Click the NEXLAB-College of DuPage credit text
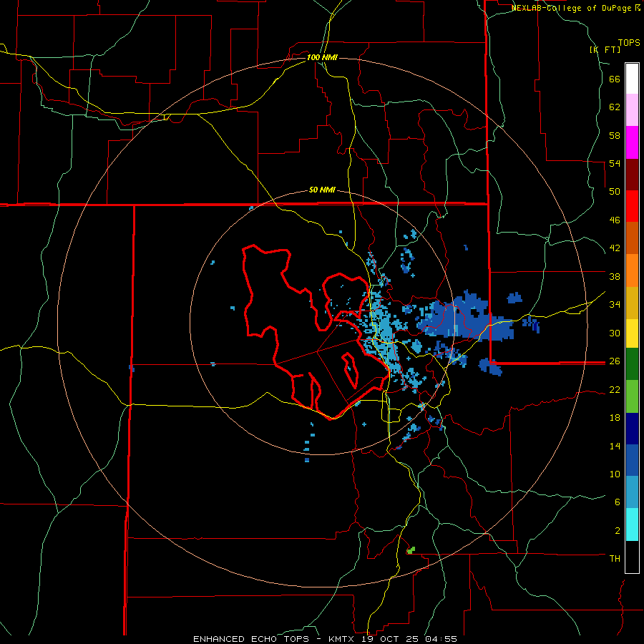Image resolution: width=644 pixels, height=644 pixels. [575, 8]
